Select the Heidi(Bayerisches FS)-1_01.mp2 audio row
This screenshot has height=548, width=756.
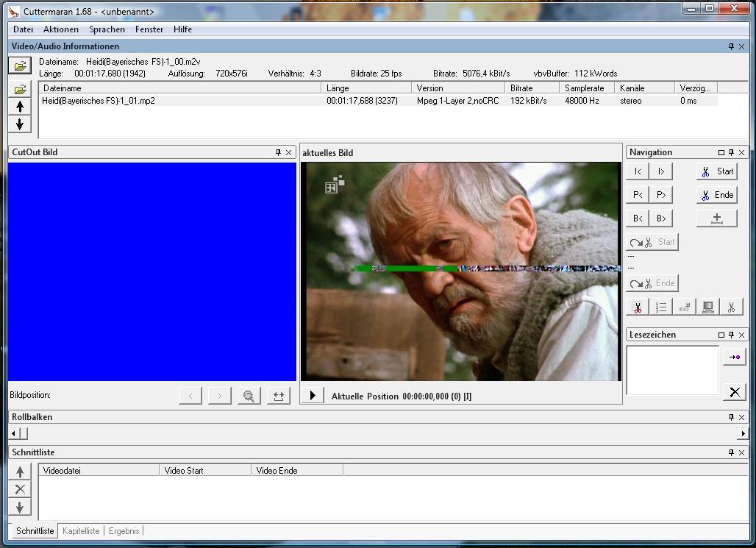(379, 101)
